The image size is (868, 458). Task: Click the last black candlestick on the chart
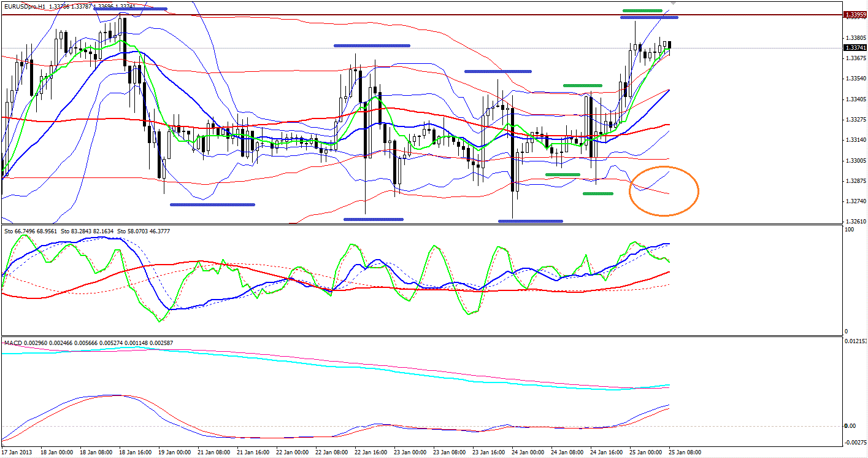click(x=670, y=45)
